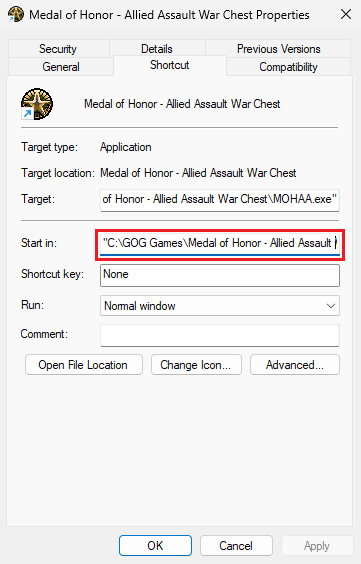Open the Run dropdown chevron
The height and width of the screenshot is (564, 361).
point(330,306)
